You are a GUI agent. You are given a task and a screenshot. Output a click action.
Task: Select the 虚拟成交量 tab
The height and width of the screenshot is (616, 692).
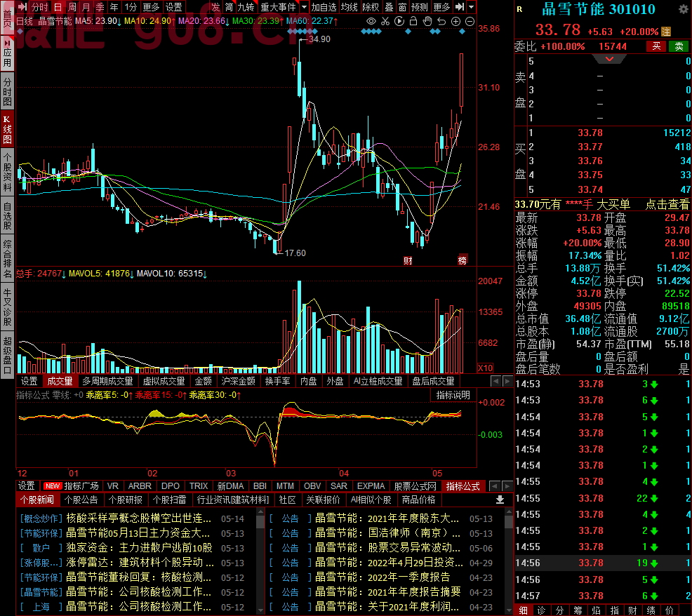[x=164, y=381]
